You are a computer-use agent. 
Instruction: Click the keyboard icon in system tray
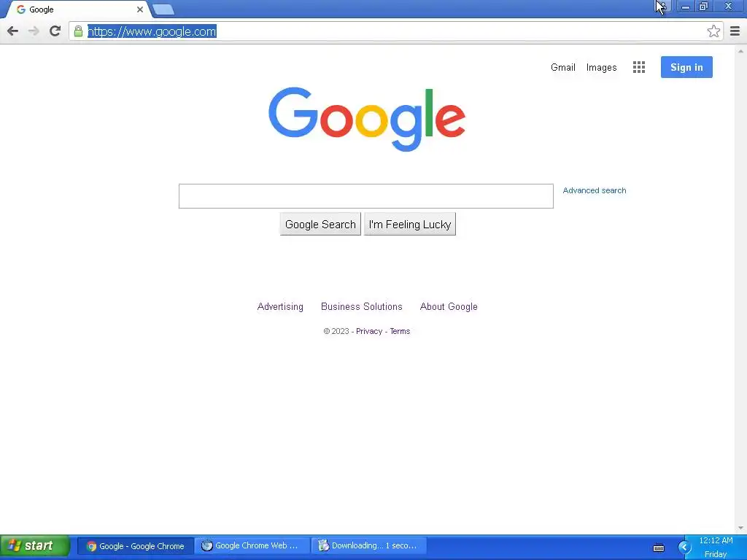[659, 548]
